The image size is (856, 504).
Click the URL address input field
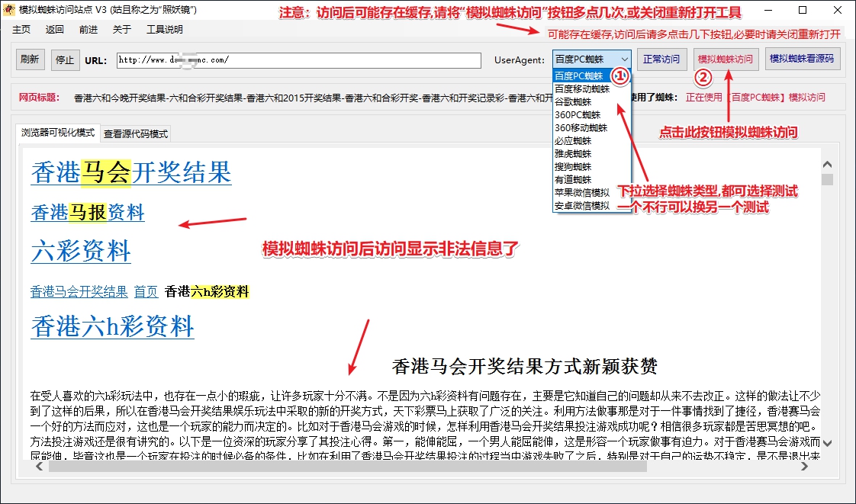pyautogui.click(x=298, y=60)
